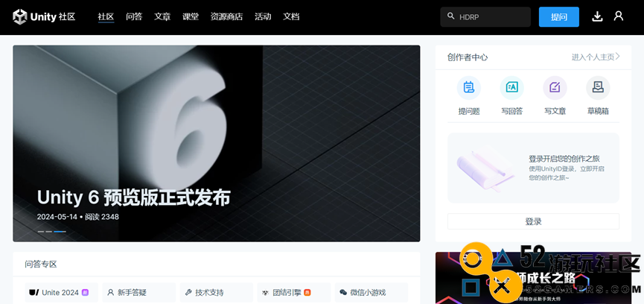Open the 资源商店 navigation tab

point(227,17)
